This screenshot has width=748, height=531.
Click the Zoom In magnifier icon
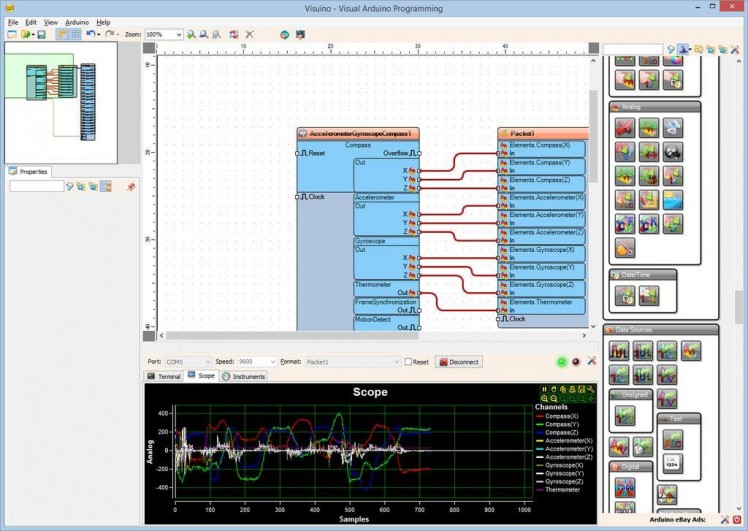tap(191, 34)
